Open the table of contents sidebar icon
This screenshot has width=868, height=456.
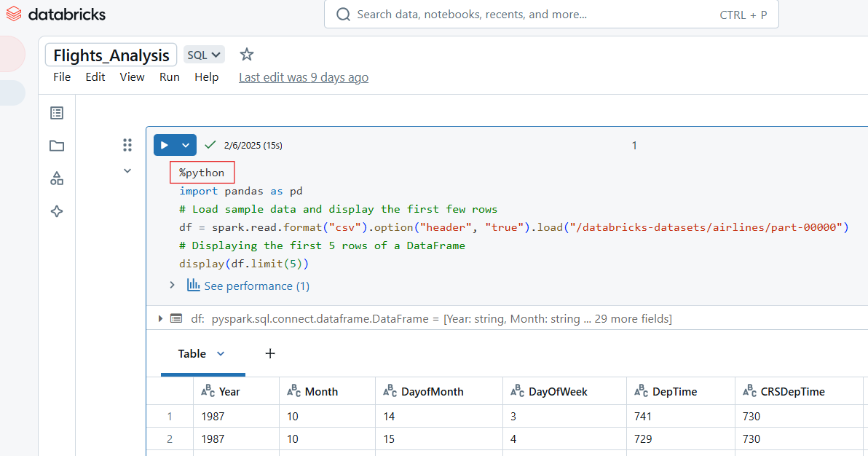(x=57, y=113)
